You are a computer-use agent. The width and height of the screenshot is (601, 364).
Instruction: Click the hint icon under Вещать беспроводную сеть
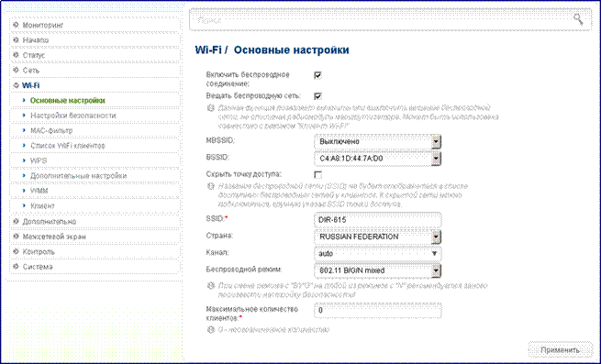pos(210,108)
